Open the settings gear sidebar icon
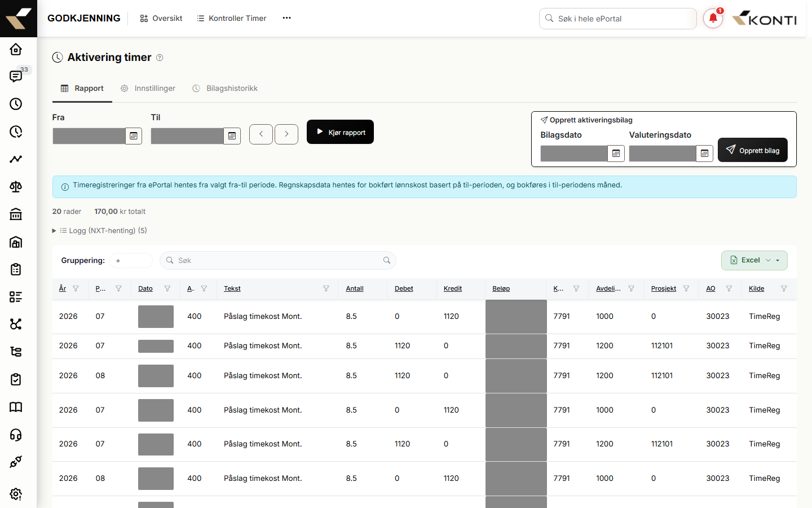 [16, 494]
